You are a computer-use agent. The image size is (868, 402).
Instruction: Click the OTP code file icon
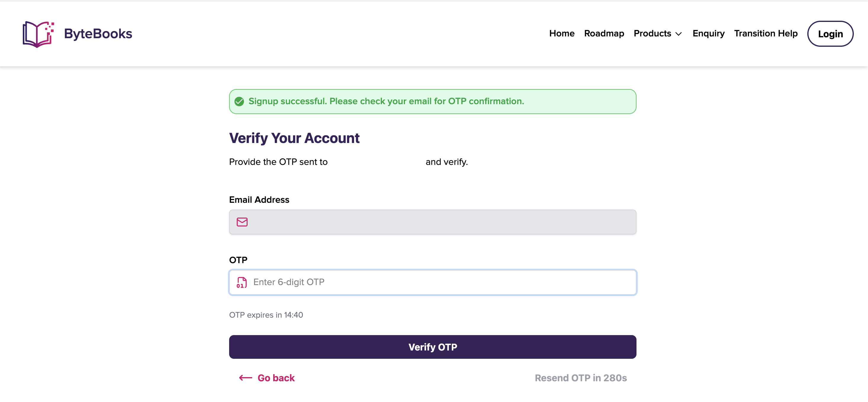(242, 282)
